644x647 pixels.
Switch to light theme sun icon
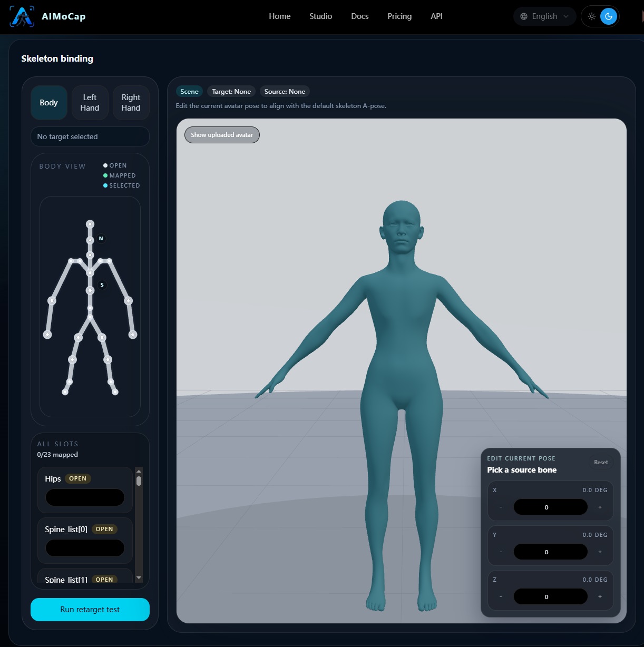tap(592, 16)
